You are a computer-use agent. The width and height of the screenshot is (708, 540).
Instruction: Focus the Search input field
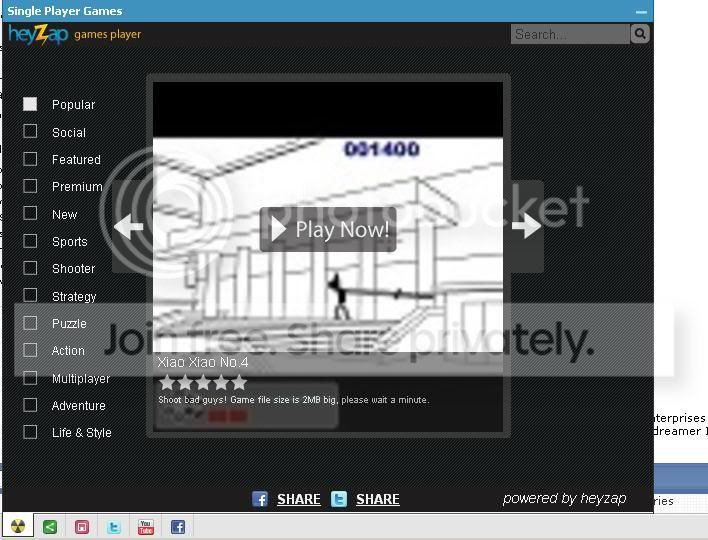[570, 34]
